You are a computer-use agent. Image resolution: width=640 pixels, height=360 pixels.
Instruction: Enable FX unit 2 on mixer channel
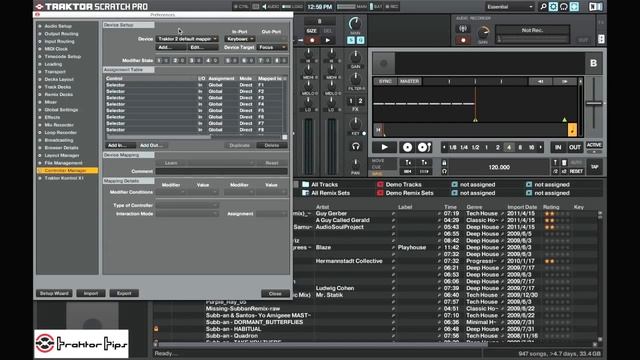point(360,101)
